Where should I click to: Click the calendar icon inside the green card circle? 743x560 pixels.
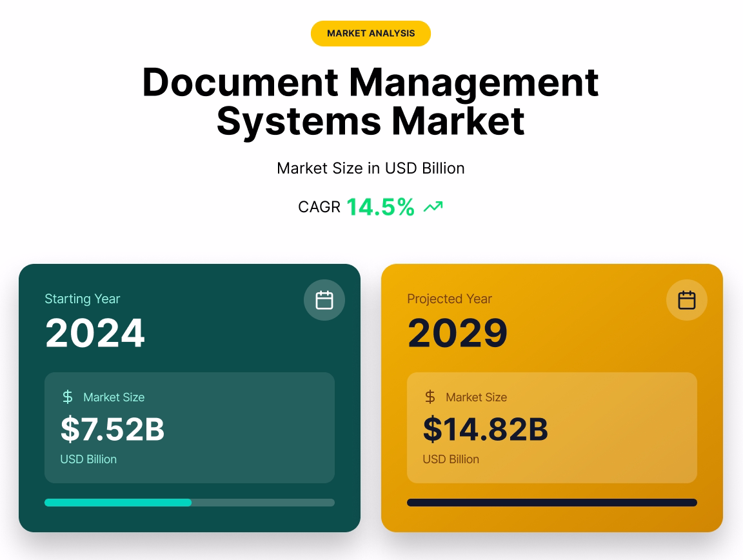(324, 300)
